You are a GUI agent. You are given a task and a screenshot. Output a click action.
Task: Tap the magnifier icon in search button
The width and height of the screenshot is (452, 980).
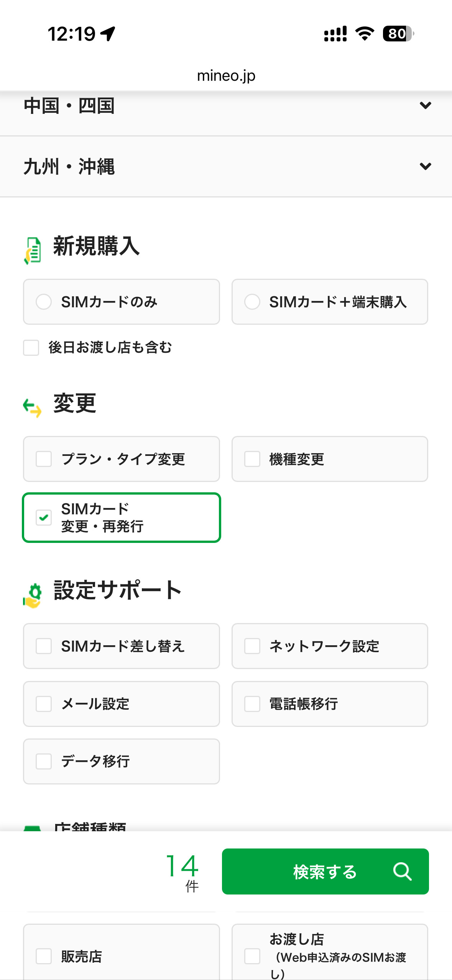tap(402, 871)
